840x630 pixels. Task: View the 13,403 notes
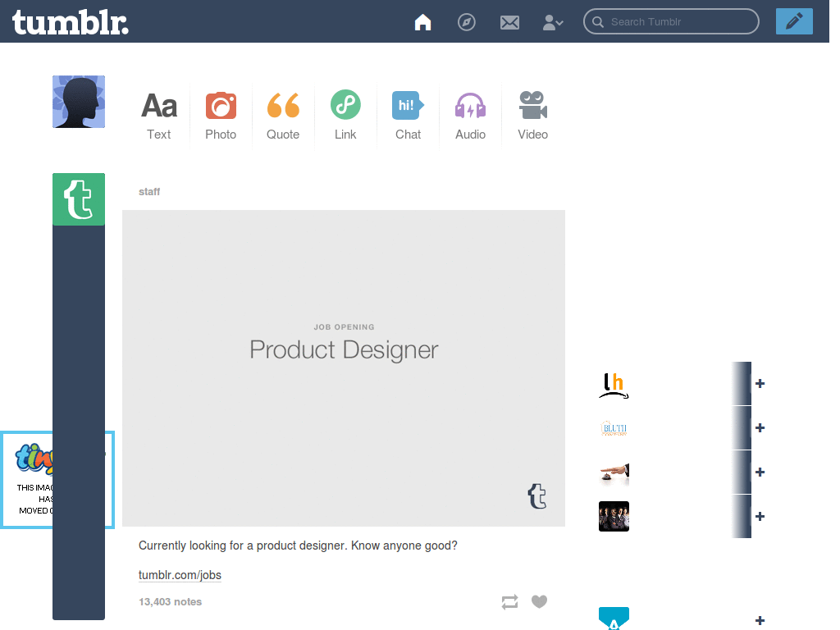pyautogui.click(x=170, y=601)
